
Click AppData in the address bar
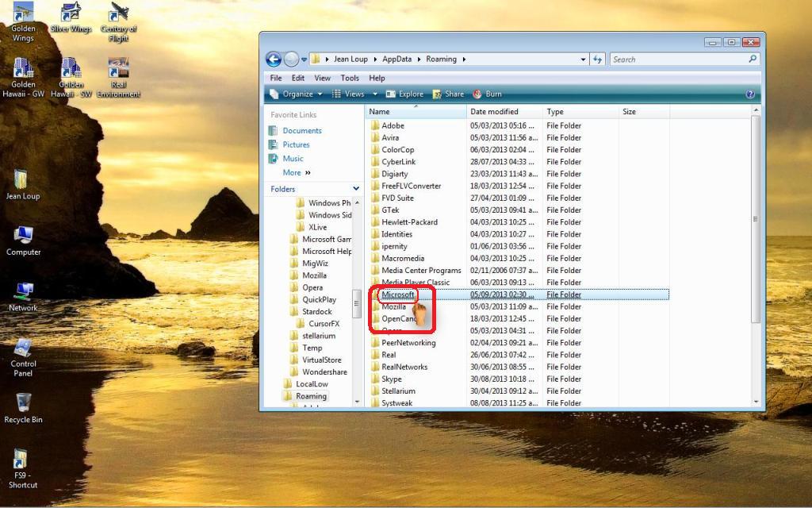[x=396, y=59]
